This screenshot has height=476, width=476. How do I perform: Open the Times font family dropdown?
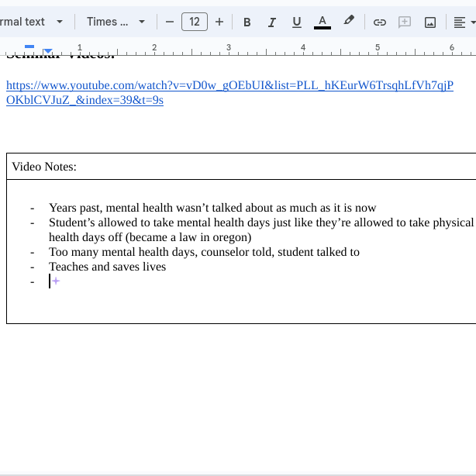click(116, 22)
